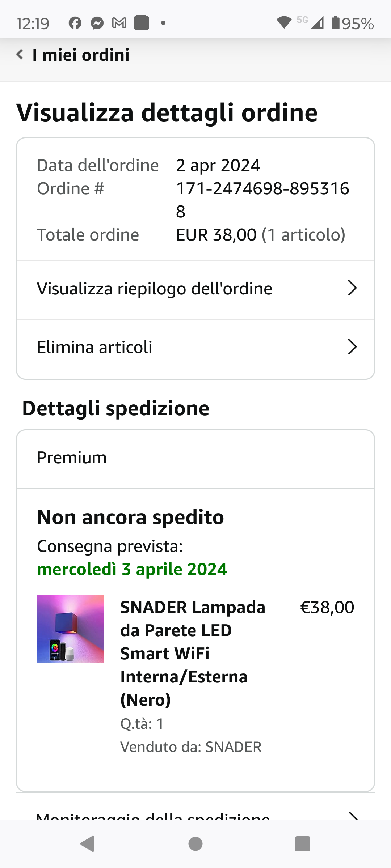Open the SNADER Lampada da Parete product title
Image resolution: width=391 pixels, height=868 pixels.
click(193, 653)
